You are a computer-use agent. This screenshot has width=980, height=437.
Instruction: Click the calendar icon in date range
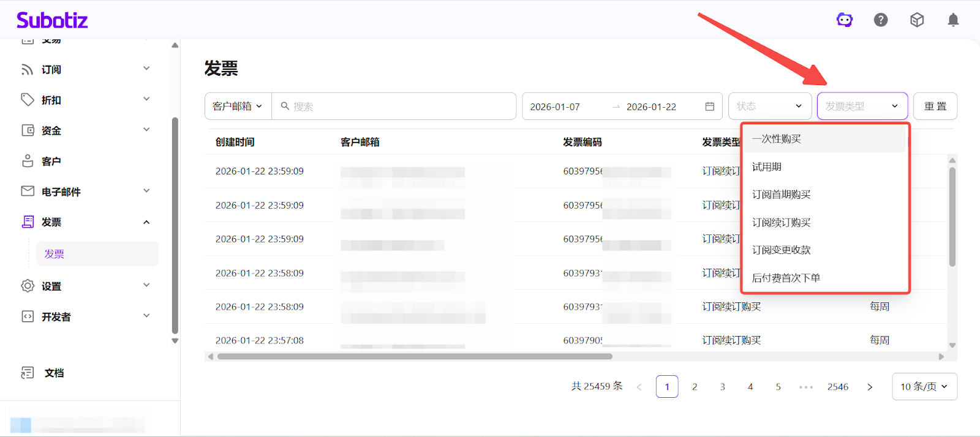[x=709, y=106]
